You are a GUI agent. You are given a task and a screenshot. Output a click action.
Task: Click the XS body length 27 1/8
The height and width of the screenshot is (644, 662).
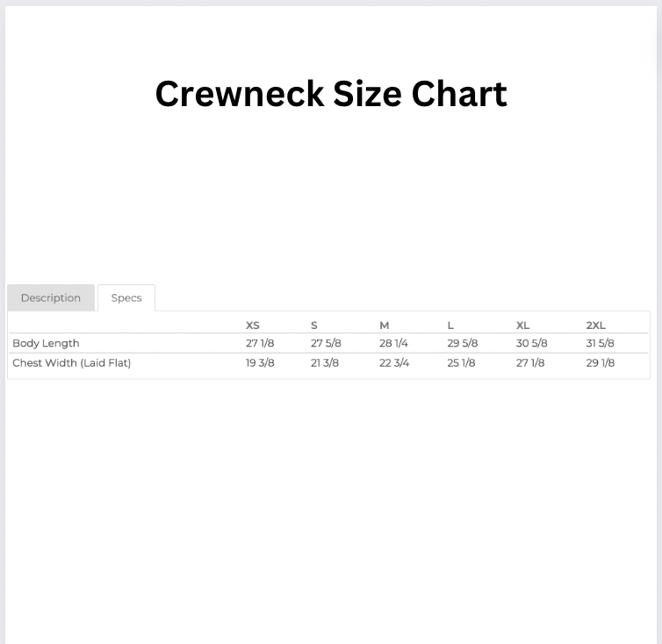pos(260,344)
